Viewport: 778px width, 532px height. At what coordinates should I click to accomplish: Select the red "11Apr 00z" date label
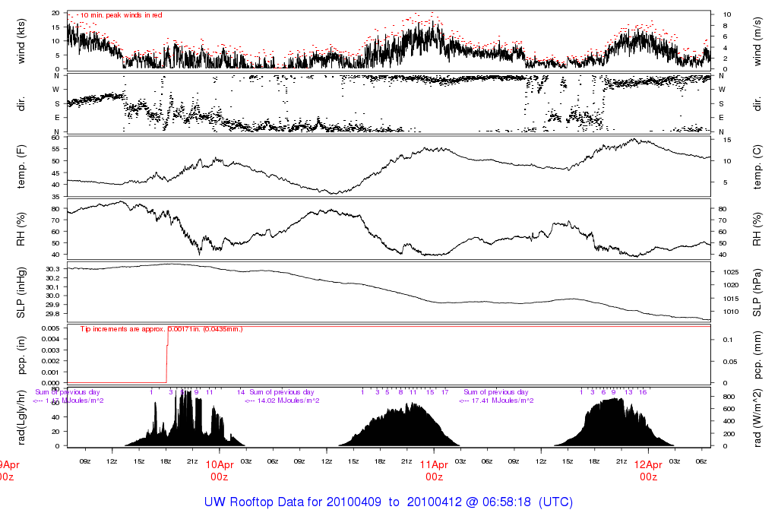(434, 471)
